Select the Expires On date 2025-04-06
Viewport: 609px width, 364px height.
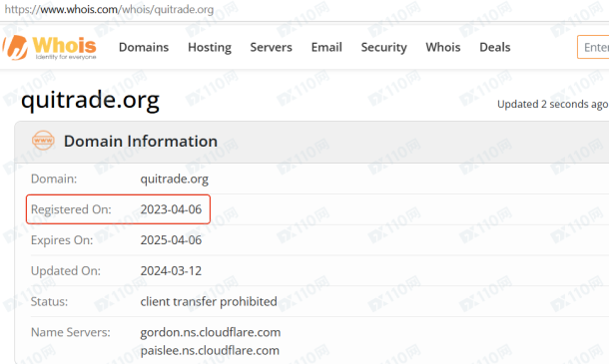pyautogui.click(x=171, y=239)
